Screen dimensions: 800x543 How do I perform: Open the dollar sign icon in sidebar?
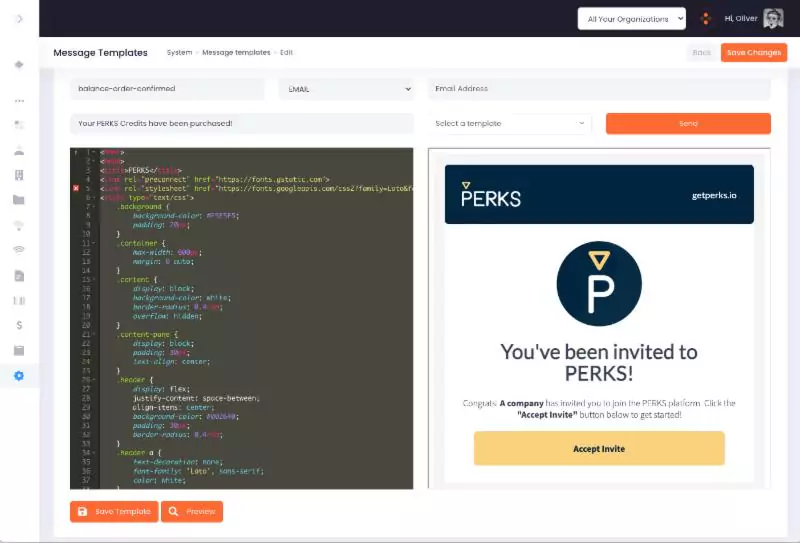click(19, 325)
